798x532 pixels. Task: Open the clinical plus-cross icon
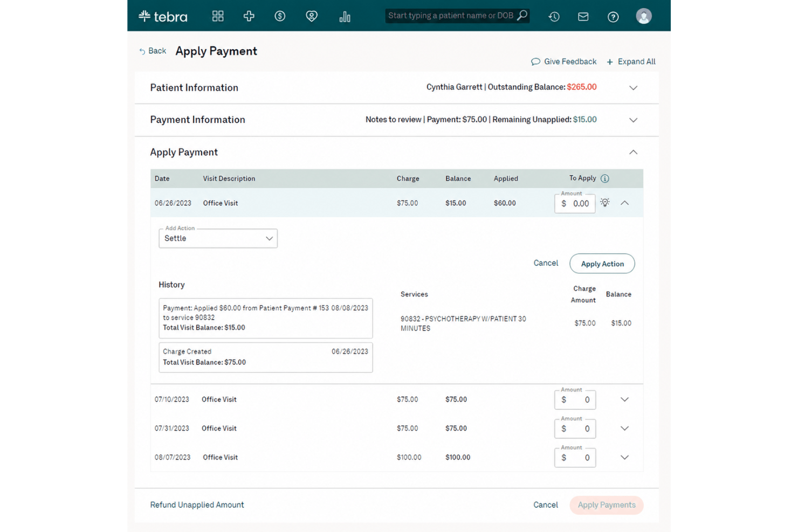click(x=249, y=16)
